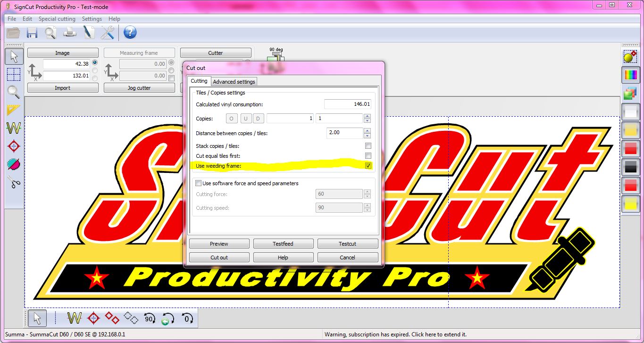Image resolution: width=644 pixels, height=343 pixels.
Task: Toggle checkbox beside Measuring frame lower field
Action: click(x=171, y=78)
